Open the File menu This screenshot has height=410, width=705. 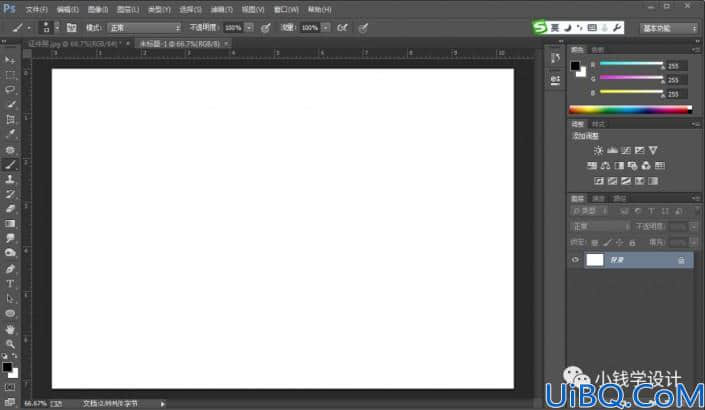point(36,9)
